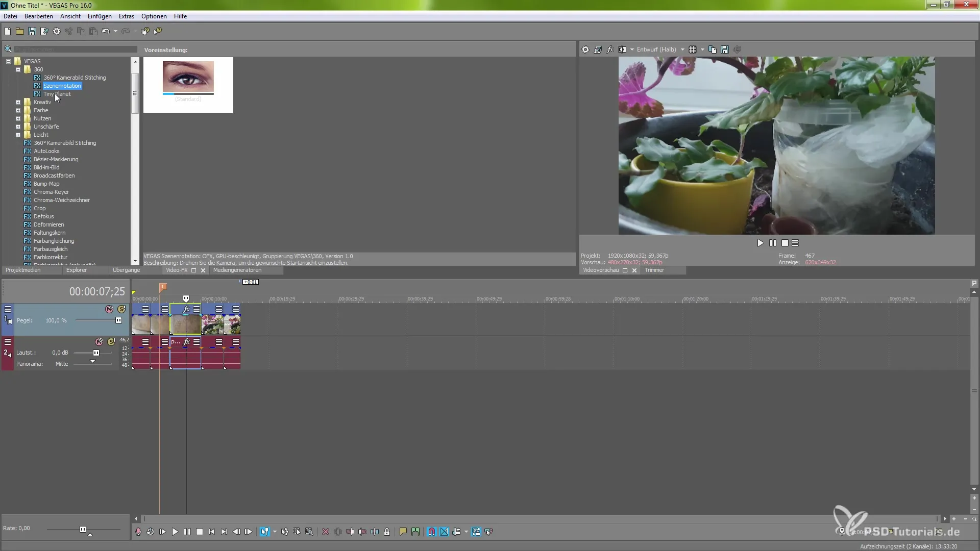This screenshot has height=551, width=980.
Task: Pause the video preview
Action: [773, 243]
